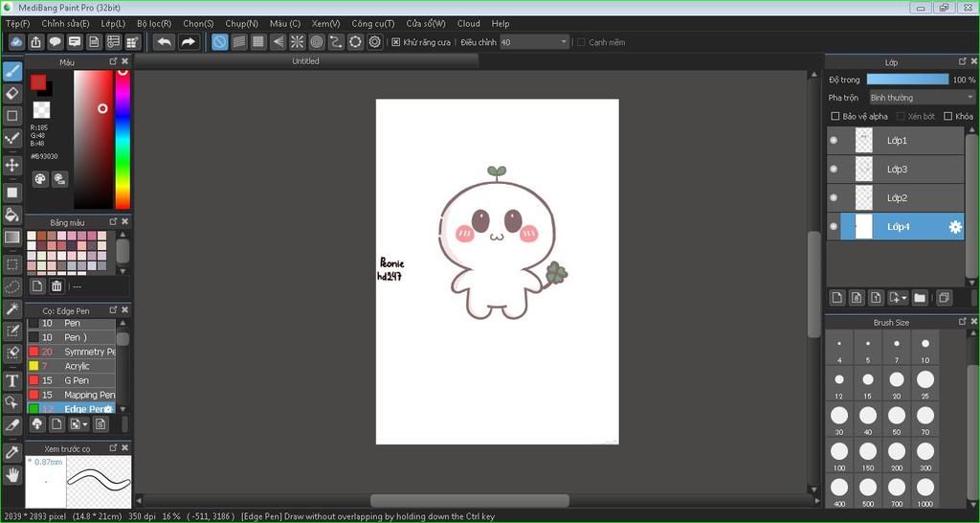980x523 pixels.
Task: Select the G Pen brush
Action: point(71,380)
